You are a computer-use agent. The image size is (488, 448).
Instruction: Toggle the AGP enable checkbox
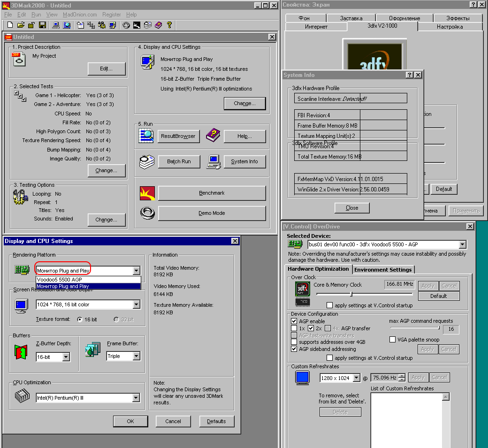click(294, 321)
